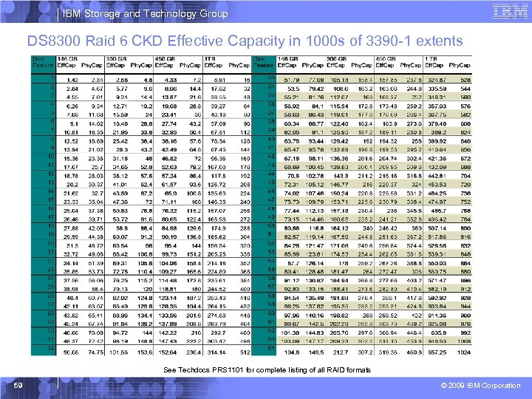Click the IBM logo in the header
This screenshot has width=532, height=399.
pyautogui.click(x=510, y=12)
